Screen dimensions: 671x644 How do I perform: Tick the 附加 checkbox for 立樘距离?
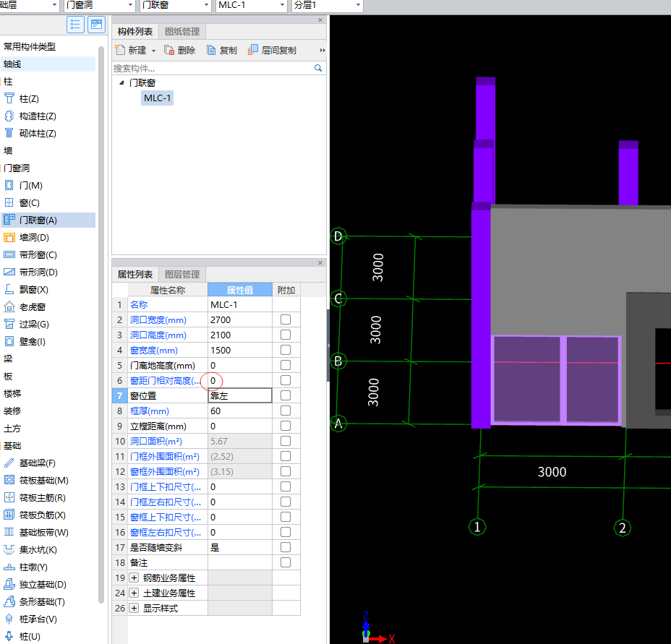click(286, 426)
